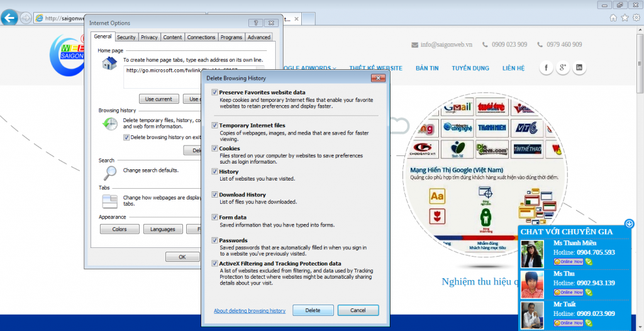Click the house icon under Home page

coord(109,64)
